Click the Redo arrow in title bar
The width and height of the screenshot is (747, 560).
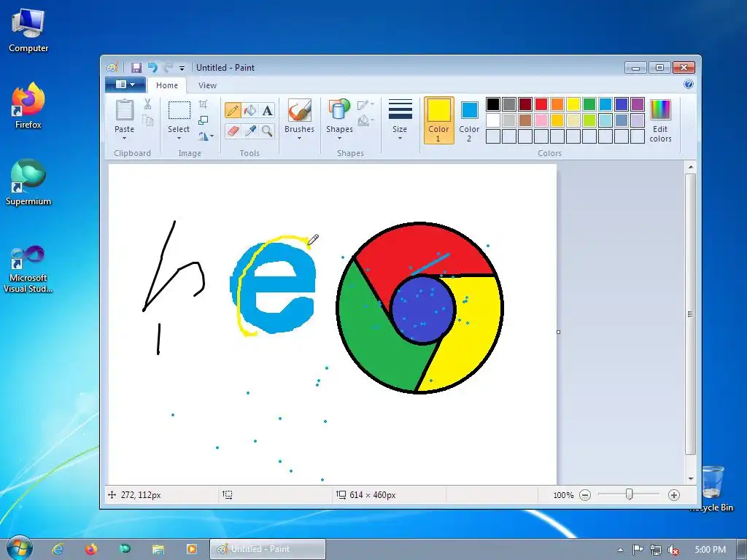(x=168, y=68)
